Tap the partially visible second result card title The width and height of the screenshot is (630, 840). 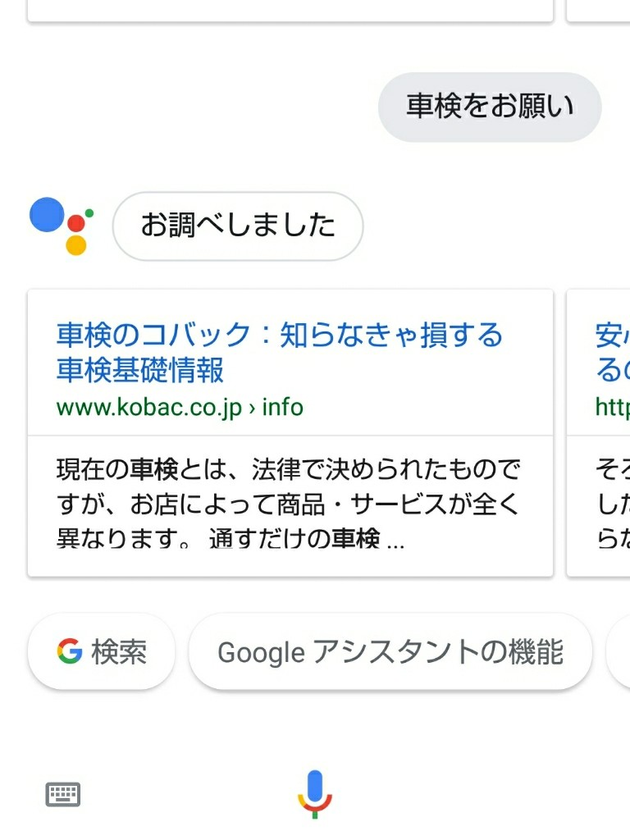point(612,352)
